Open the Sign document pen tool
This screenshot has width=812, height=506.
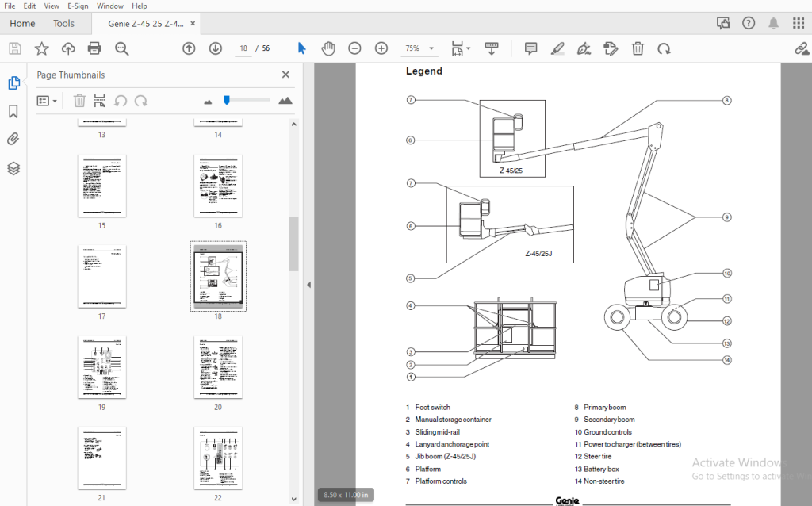(x=584, y=48)
